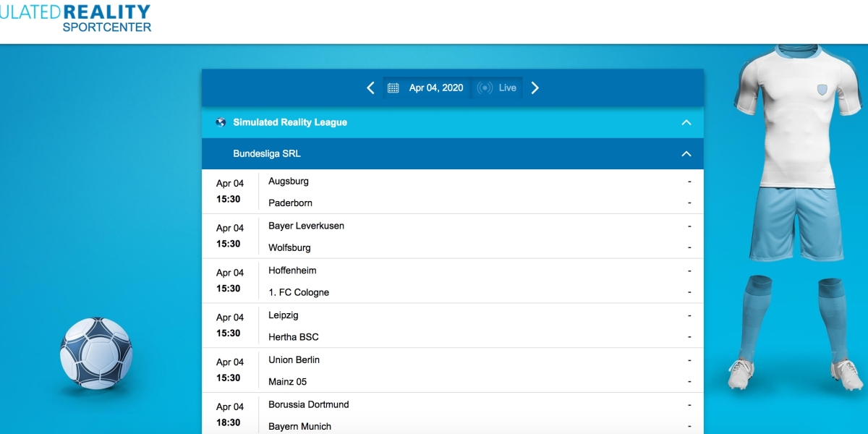Click the soccer ball image
Screen dimensions: 868x434
[x=95, y=353]
